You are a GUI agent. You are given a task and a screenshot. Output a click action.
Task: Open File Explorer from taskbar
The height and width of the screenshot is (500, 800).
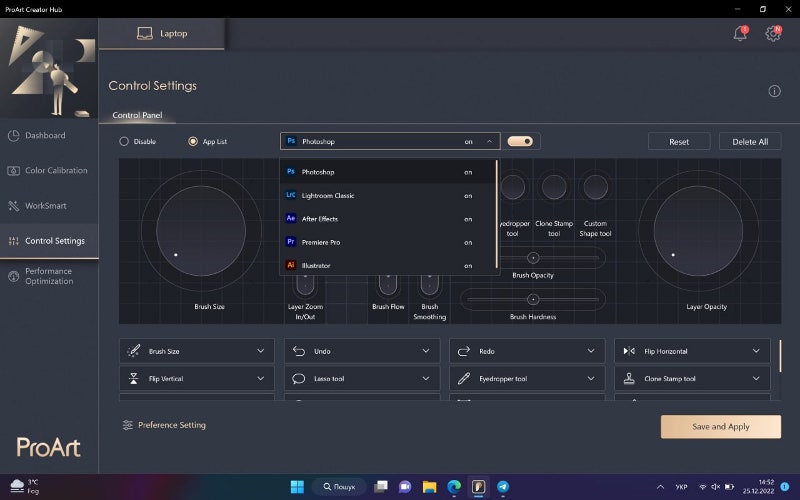430,487
